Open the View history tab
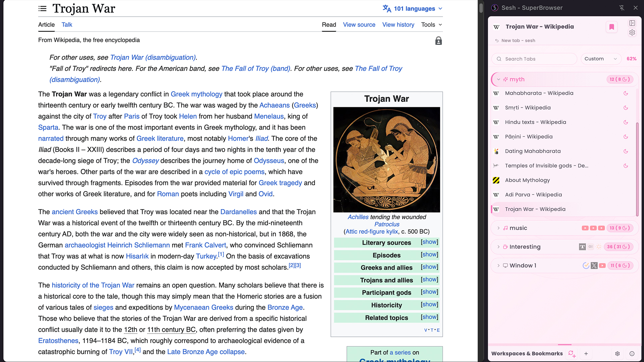This screenshot has height=362, width=644. point(398,24)
